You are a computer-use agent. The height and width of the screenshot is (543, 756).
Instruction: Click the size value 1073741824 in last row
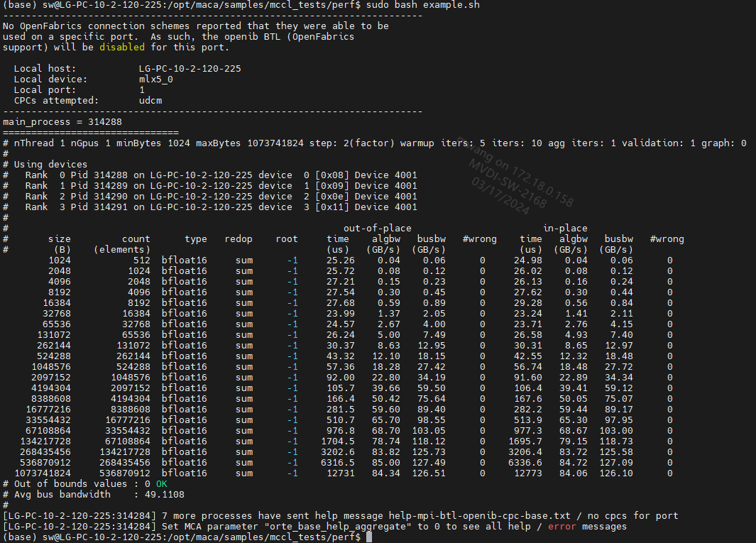(x=43, y=473)
